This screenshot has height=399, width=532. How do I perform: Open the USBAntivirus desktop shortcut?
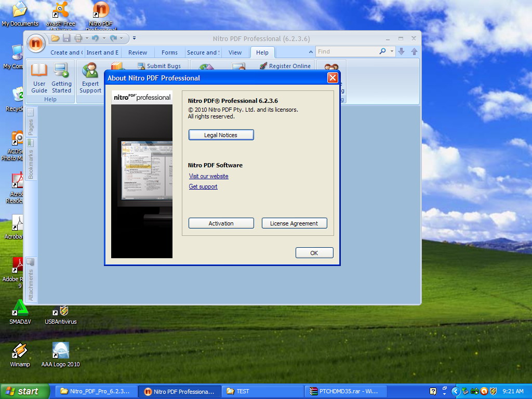[x=61, y=315]
